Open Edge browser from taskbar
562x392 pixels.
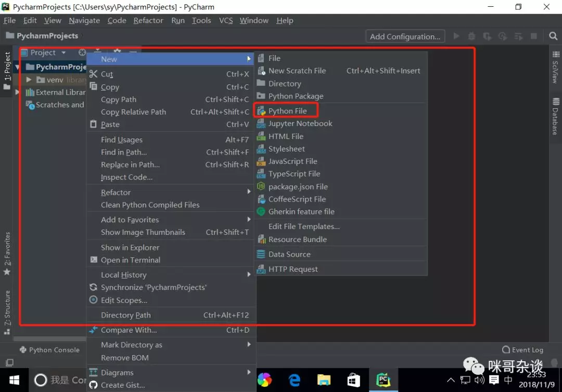tap(295, 380)
